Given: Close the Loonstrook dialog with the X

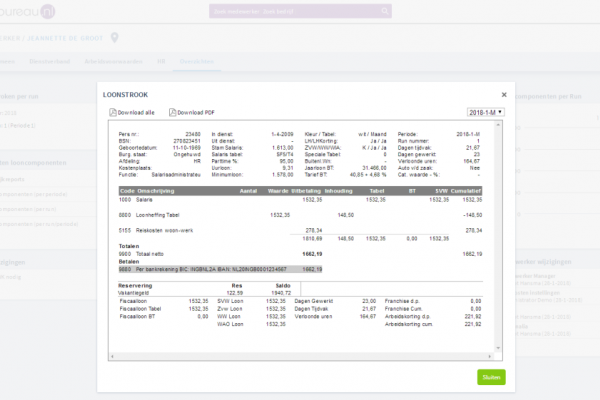Looking at the screenshot, I should point(503,95).
